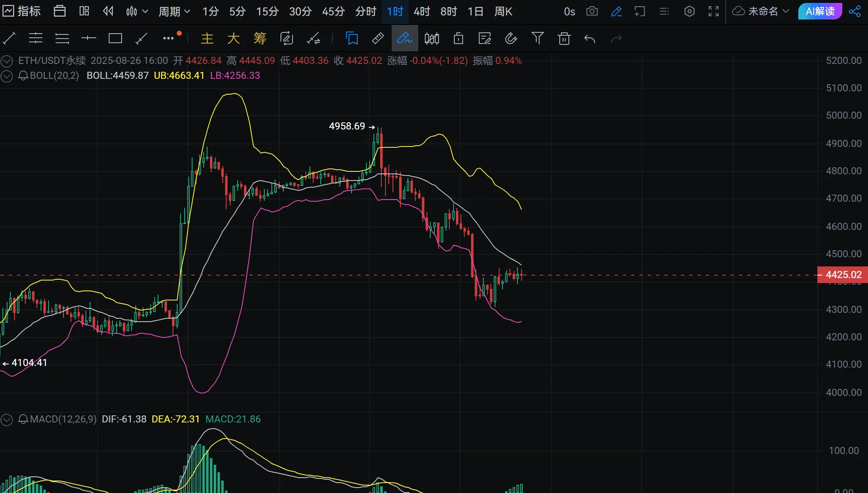
Task: Delete drawings with trash icon
Action: (564, 39)
